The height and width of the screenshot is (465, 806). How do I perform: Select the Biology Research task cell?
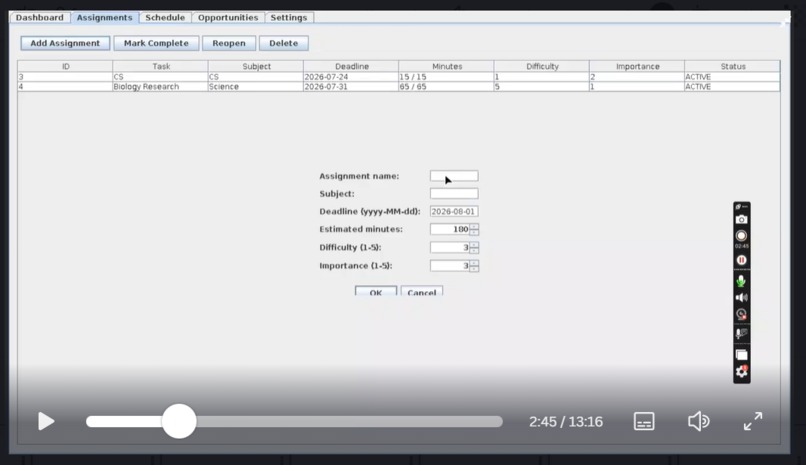click(160, 87)
